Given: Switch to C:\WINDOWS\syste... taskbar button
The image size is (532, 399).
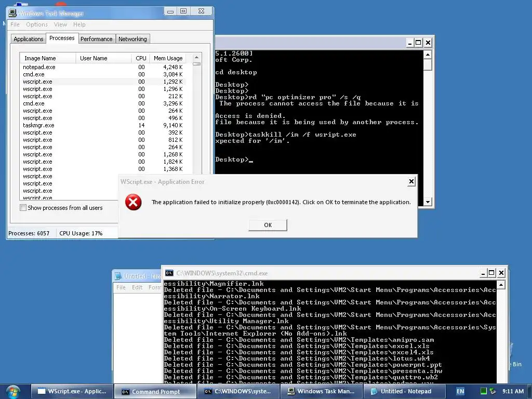Looking at the screenshot, I should coord(238,392).
